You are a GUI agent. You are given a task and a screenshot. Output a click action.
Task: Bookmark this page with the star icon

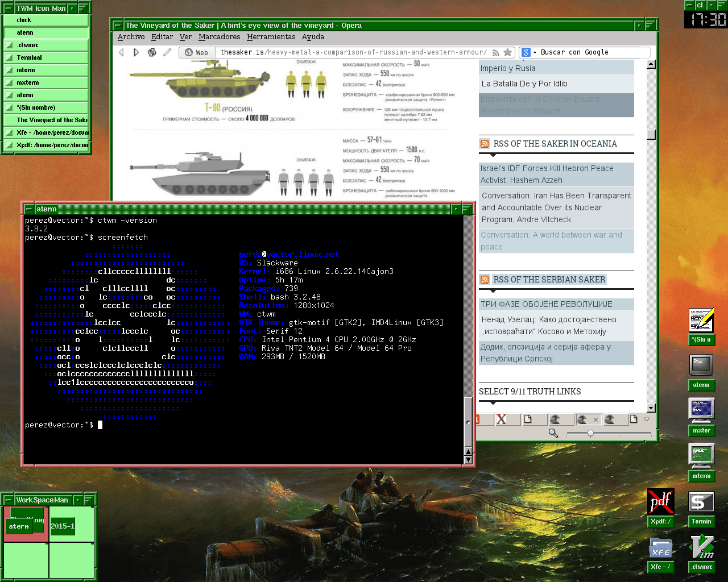coord(508,52)
